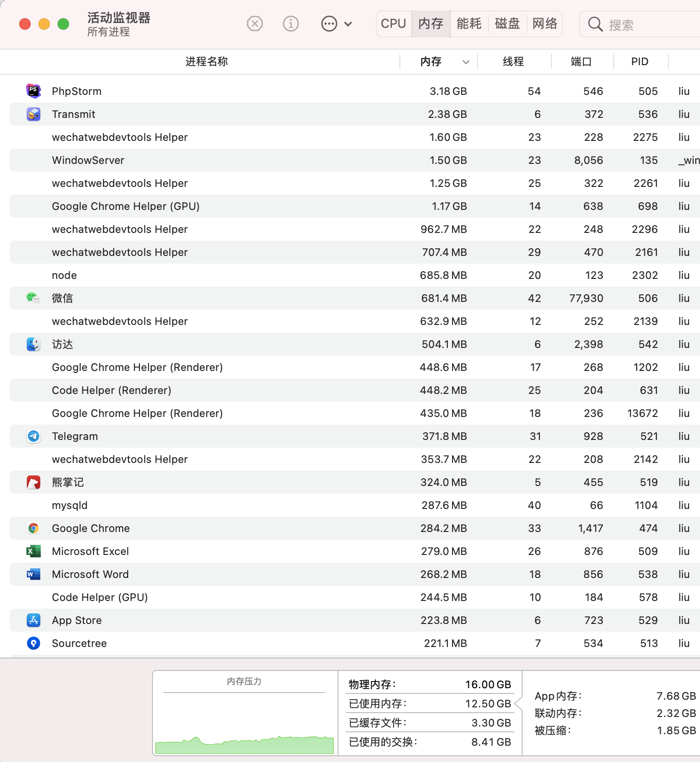This screenshot has width=700, height=762.
Task: Sort by the PID column header
Action: [x=640, y=62]
